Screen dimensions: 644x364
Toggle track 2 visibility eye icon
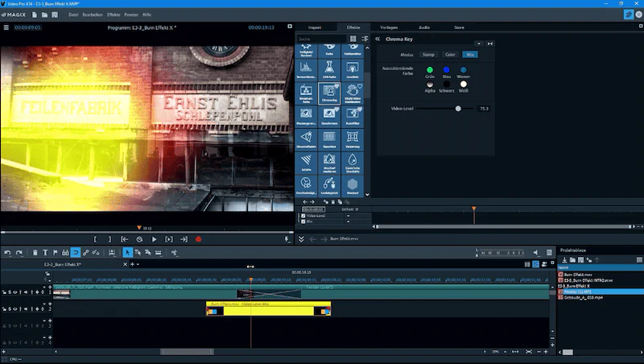point(14,309)
